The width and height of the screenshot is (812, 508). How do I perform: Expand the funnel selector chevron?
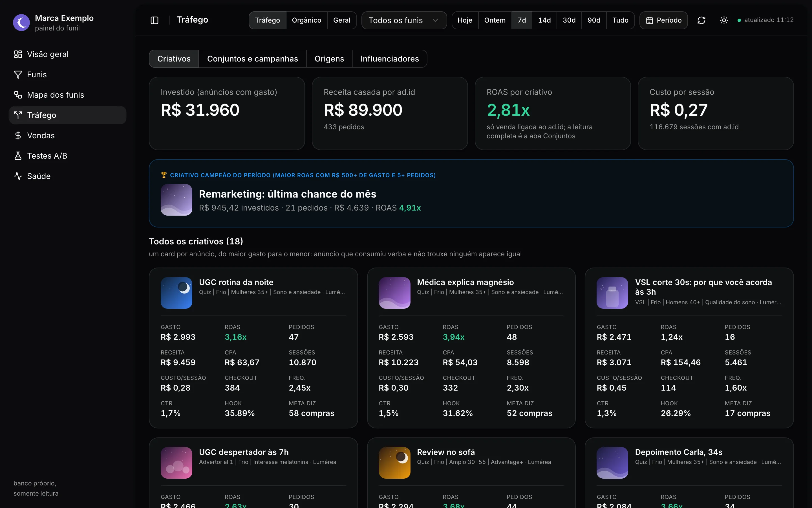(435, 20)
